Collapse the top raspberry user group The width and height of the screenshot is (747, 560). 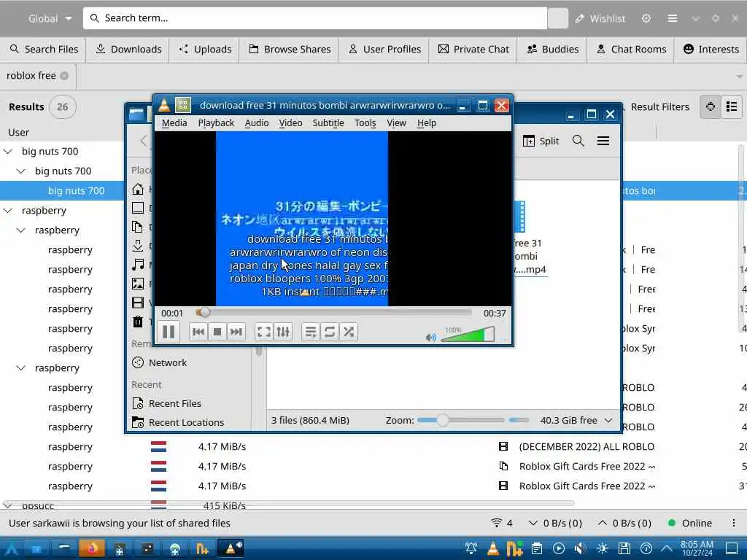tap(8, 211)
